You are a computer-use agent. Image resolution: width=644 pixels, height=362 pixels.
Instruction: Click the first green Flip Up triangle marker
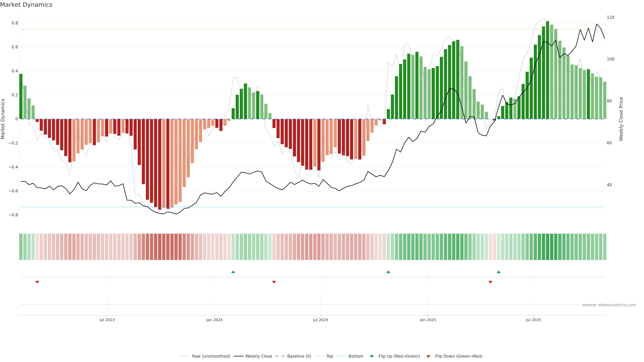point(233,272)
